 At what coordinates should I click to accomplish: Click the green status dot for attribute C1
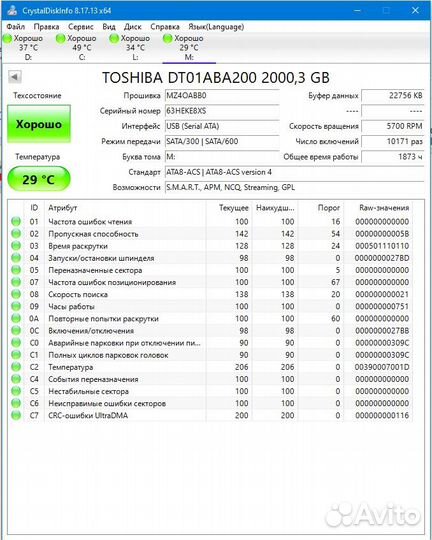(x=16, y=355)
